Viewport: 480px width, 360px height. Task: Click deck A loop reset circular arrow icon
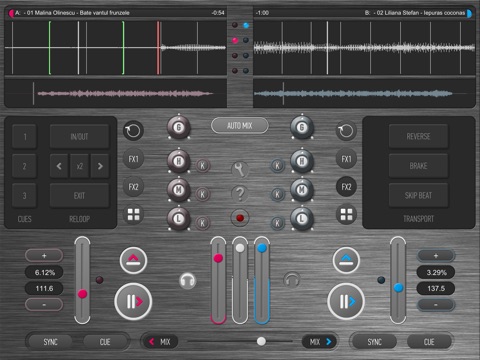tap(133, 130)
